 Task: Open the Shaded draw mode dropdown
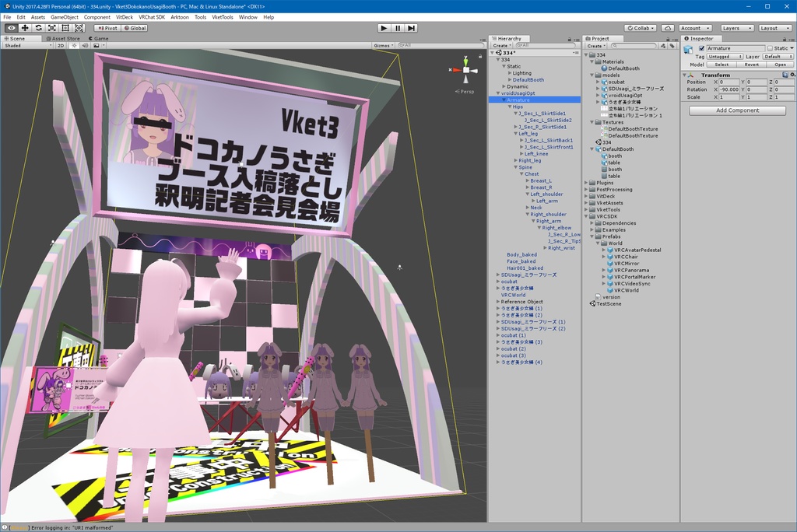28,45
